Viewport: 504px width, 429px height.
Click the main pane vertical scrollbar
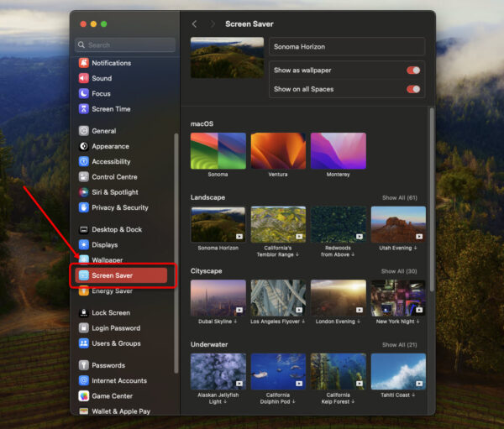(432, 199)
